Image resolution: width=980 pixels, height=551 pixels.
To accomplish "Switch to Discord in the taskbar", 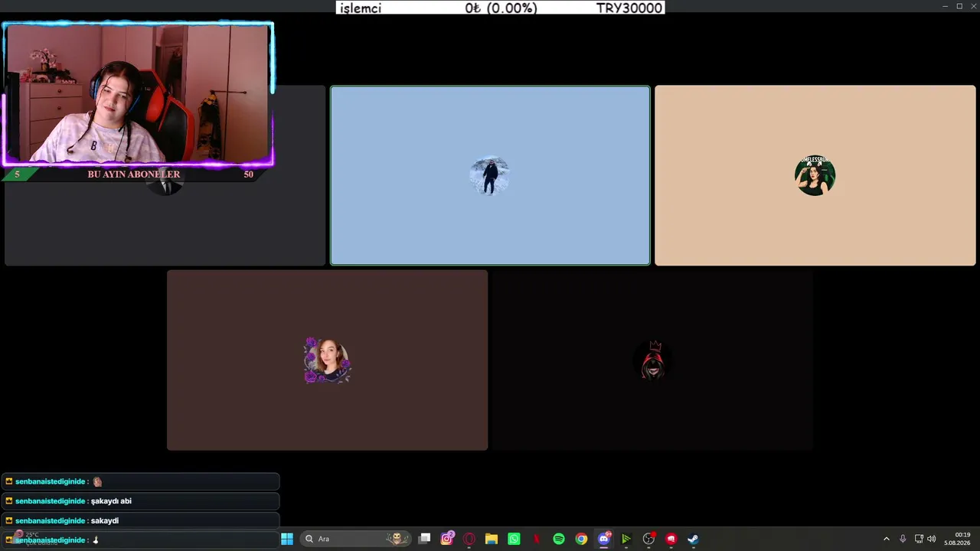I will click(x=604, y=539).
